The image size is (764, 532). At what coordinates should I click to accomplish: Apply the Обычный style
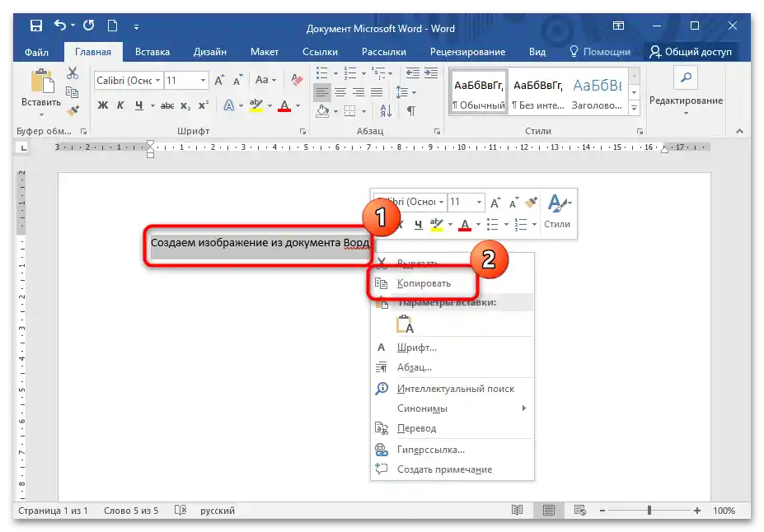tap(480, 92)
